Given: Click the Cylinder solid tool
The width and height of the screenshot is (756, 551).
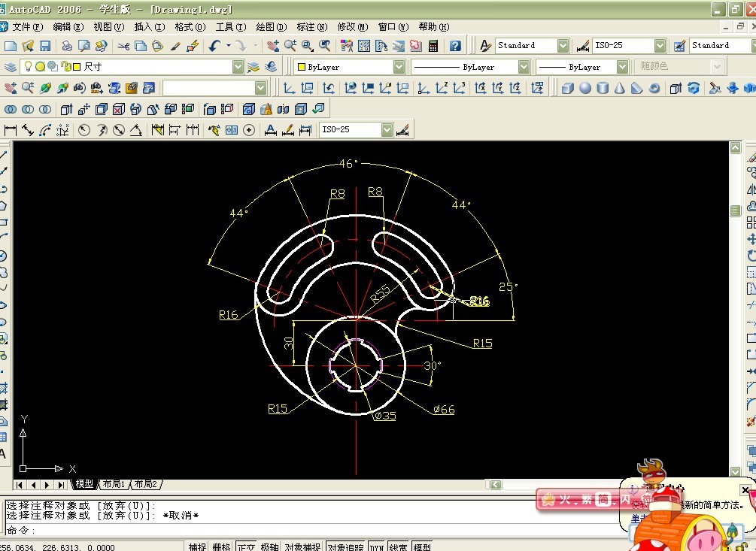Looking at the screenshot, I should coord(603,88).
